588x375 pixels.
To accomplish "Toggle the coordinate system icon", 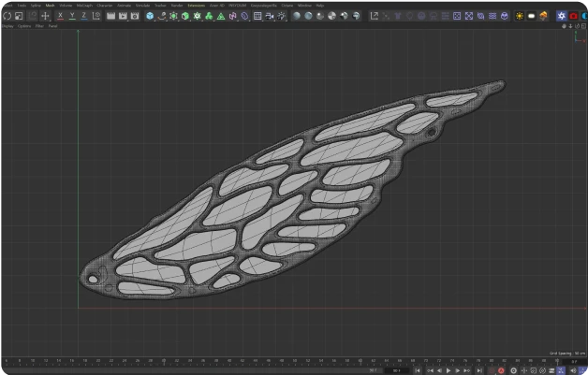I will click(x=96, y=16).
